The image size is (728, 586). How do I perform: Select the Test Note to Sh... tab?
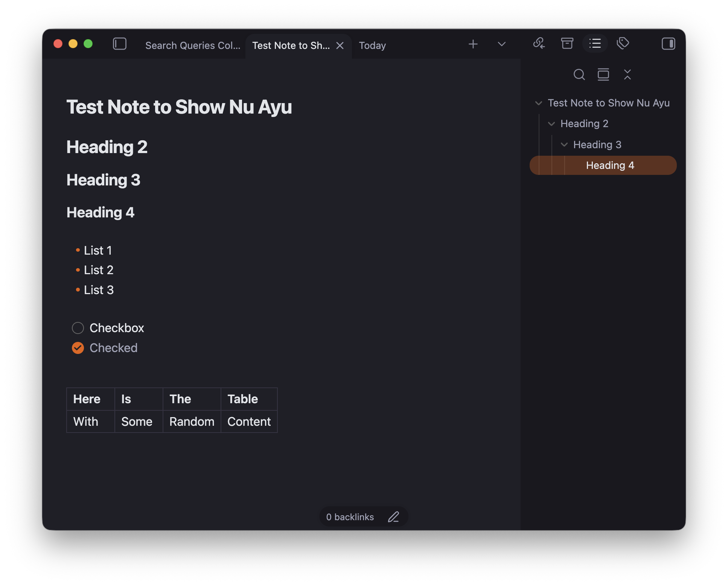coord(291,46)
